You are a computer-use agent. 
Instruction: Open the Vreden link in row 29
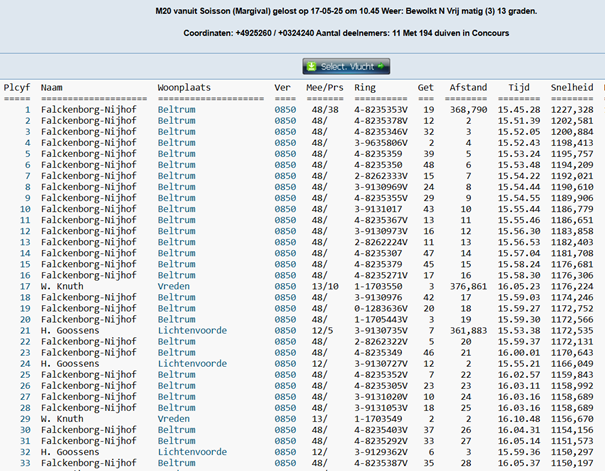pyautogui.click(x=173, y=417)
